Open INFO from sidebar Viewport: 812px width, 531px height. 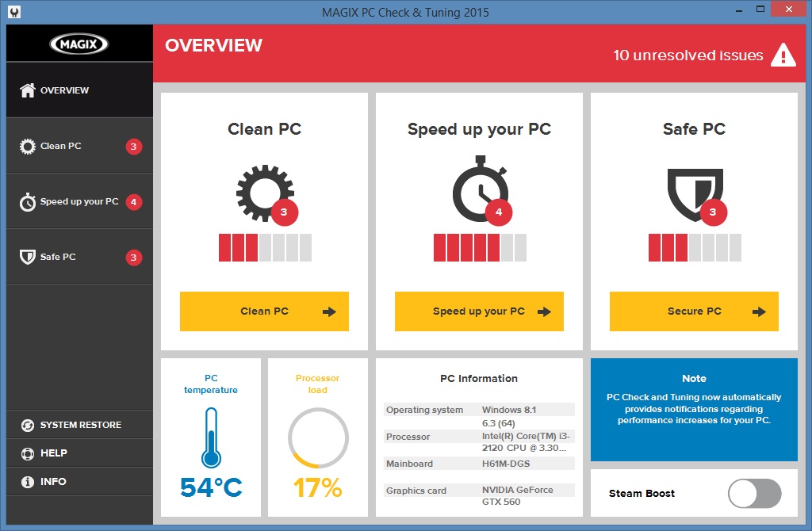click(80, 481)
